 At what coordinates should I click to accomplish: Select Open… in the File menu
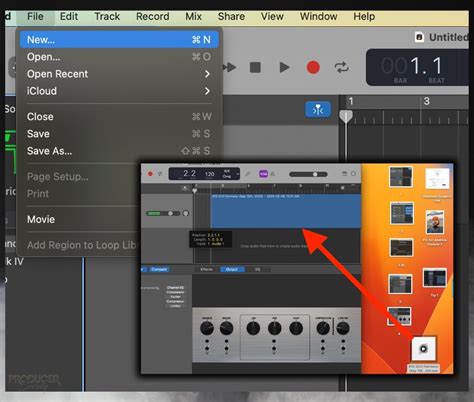(x=119, y=57)
